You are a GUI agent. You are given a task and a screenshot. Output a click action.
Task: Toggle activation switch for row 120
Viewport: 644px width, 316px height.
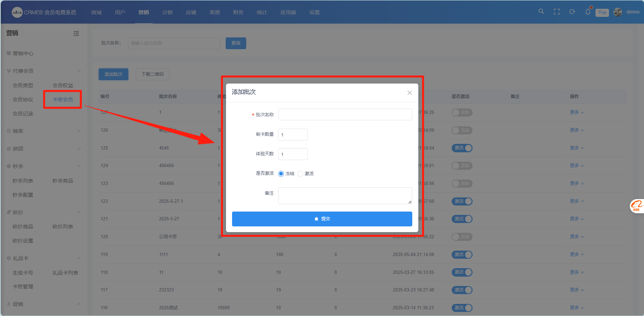[x=462, y=237]
